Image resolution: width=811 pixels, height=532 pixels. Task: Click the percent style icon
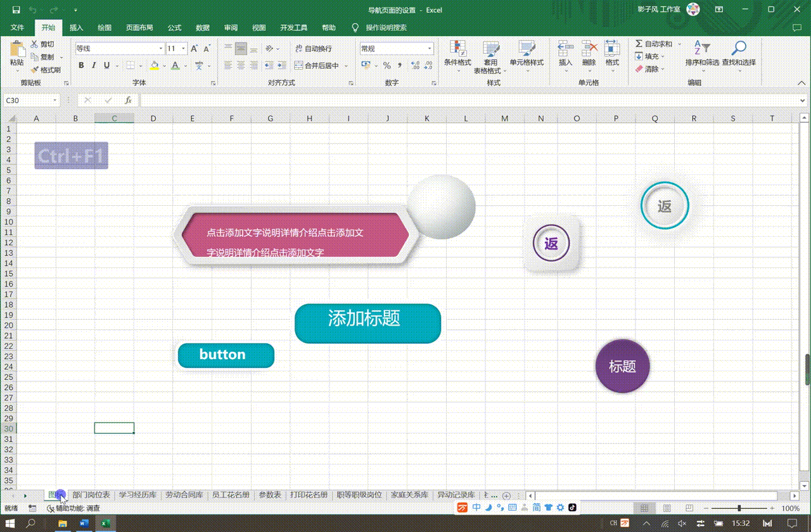click(x=386, y=65)
